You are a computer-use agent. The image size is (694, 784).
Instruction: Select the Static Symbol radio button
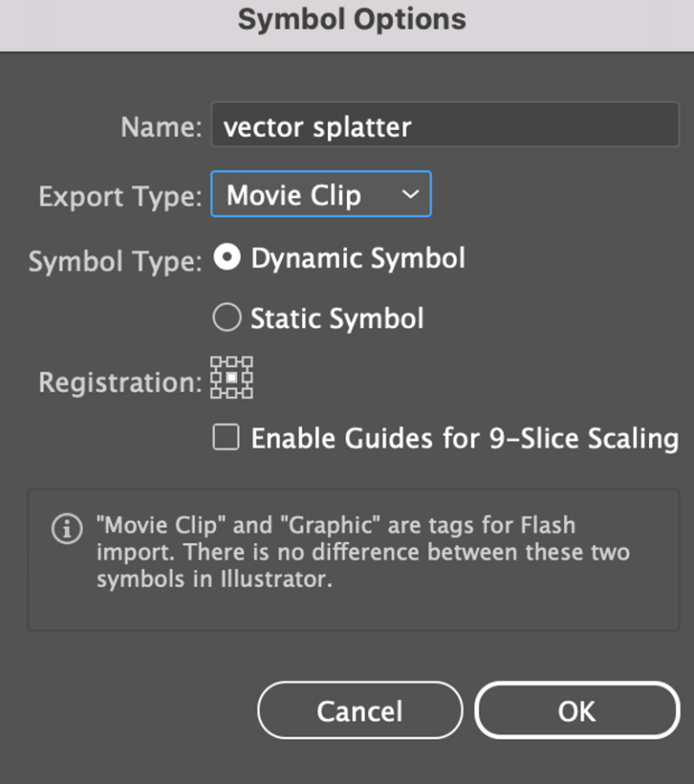(x=227, y=317)
